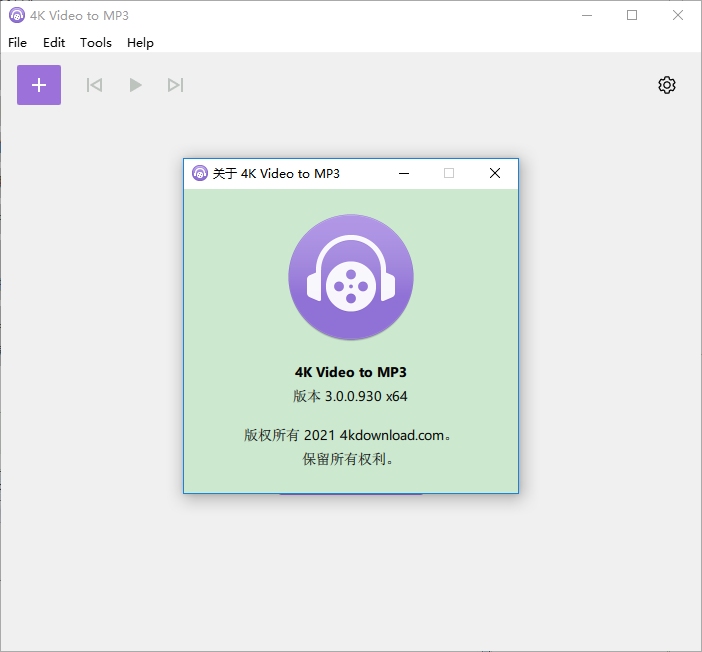
Task: Skip to next track in toolbar
Action: tap(176, 85)
